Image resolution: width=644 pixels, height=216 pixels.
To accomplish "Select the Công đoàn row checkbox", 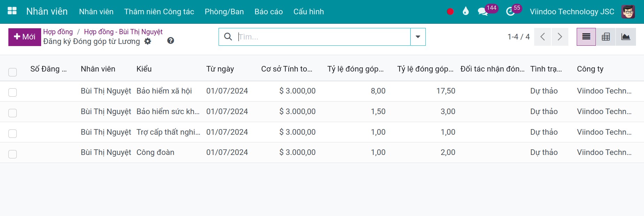I will [13, 154].
